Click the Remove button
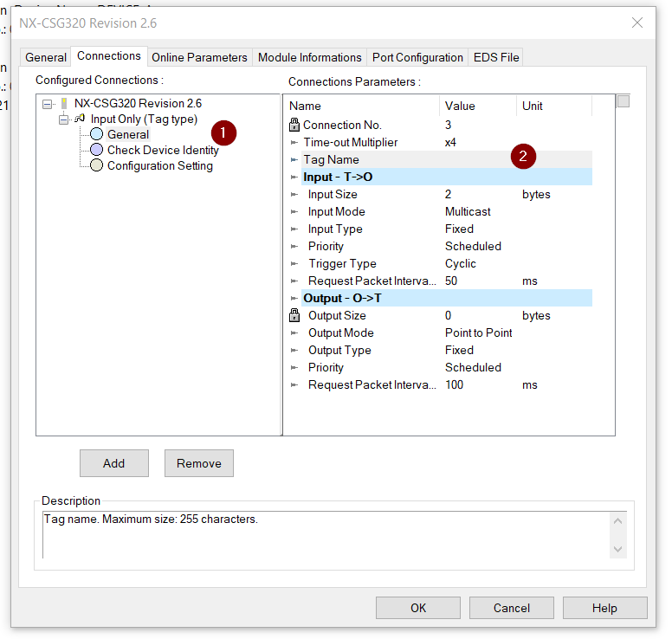 (x=199, y=463)
